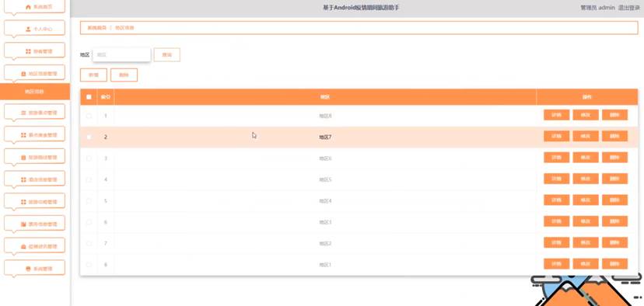Screen dimensions: 644x306
Task: Click the bulk 删除 button above the table
Action: point(124,75)
